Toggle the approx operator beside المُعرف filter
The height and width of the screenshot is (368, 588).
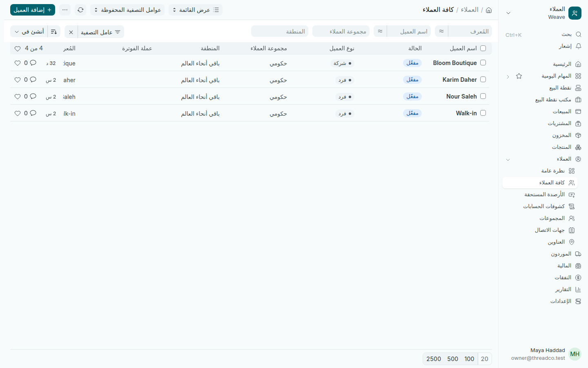click(441, 31)
